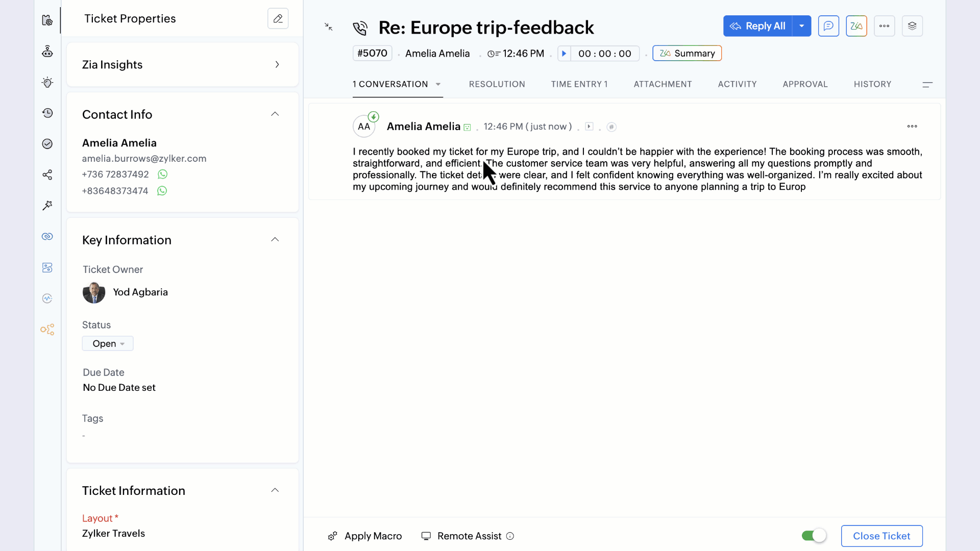Toggle the green switch beside Close Ticket
Viewport: 980px width, 551px height.
814,536
